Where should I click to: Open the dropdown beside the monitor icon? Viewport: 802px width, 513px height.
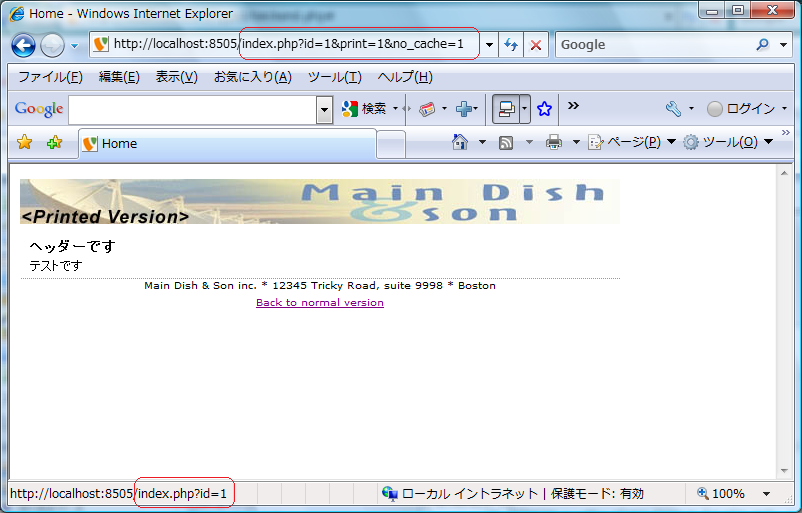click(525, 109)
